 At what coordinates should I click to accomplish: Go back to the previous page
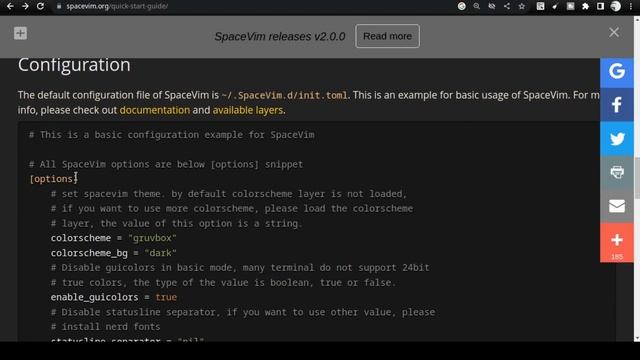pyautogui.click(x=10, y=6)
